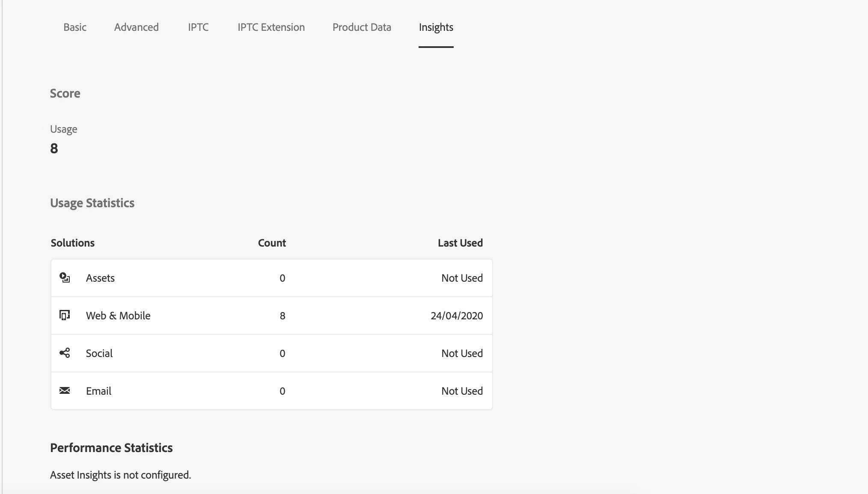This screenshot has width=868, height=494.
Task: Click the Count column header
Action: tap(272, 243)
